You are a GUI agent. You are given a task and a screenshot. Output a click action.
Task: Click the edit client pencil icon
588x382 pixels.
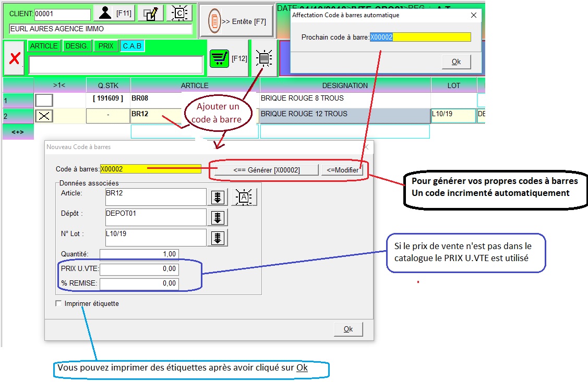click(150, 13)
